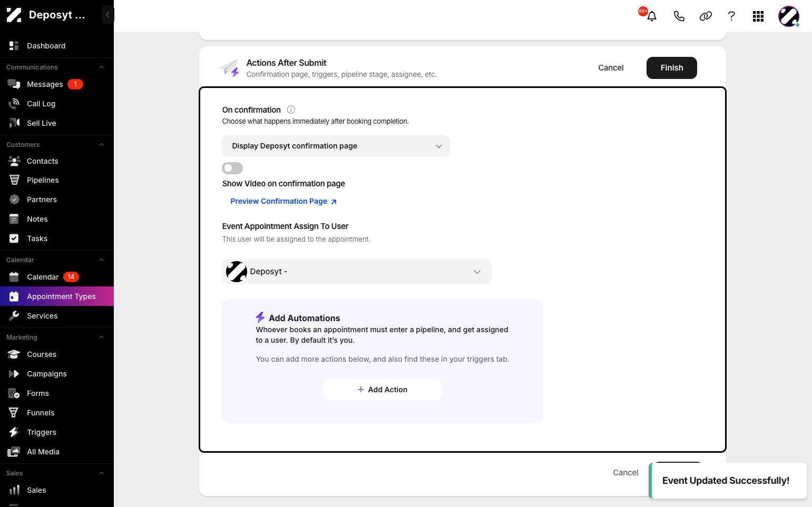Image resolution: width=812 pixels, height=507 pixels.
Task: Click the Services wrench icon
Action: click(14, 316)
